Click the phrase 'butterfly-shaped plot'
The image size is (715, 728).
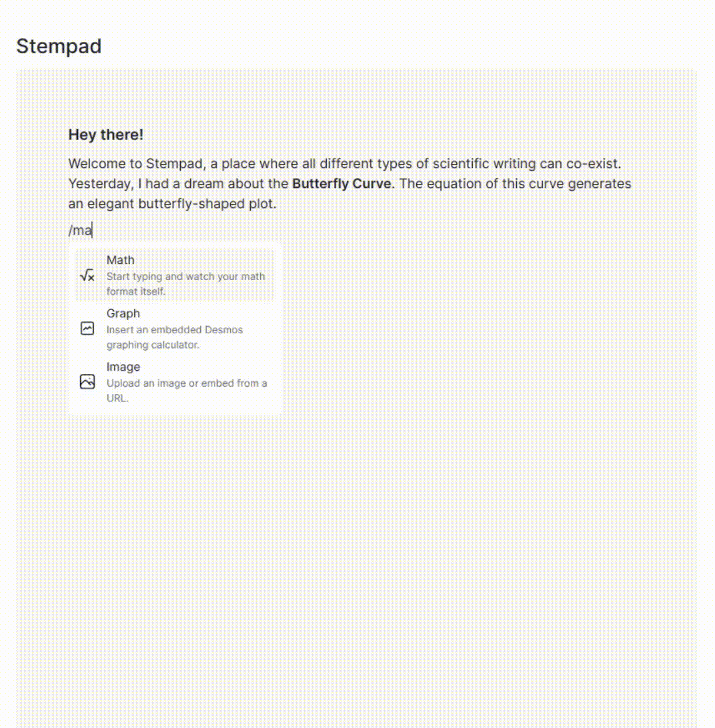tap(207, 204)
